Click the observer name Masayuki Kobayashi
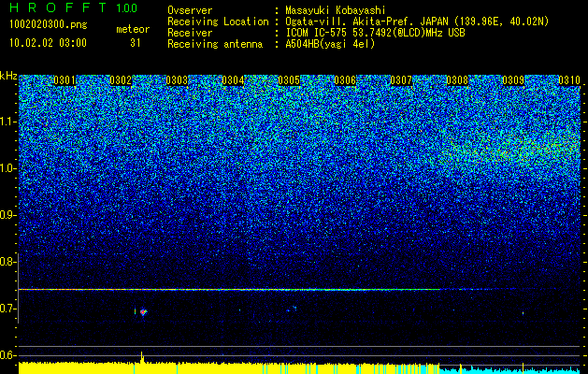This screenshot has height=374, width=588. pyautogui.click(x=336, y=10)
